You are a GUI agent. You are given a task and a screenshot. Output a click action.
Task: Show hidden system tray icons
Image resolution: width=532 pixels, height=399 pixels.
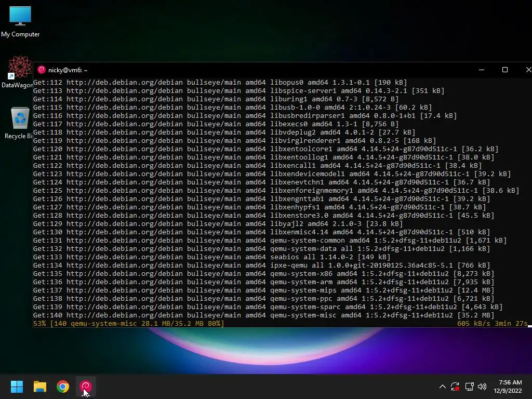[443, 387]
